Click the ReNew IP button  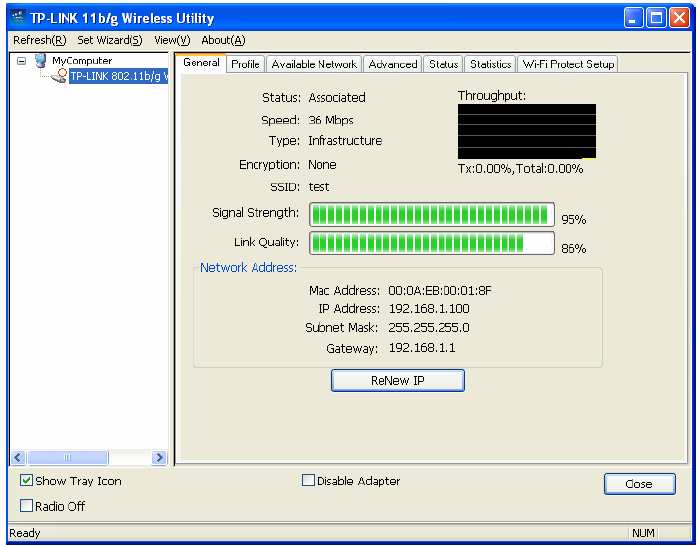point(398,380)
